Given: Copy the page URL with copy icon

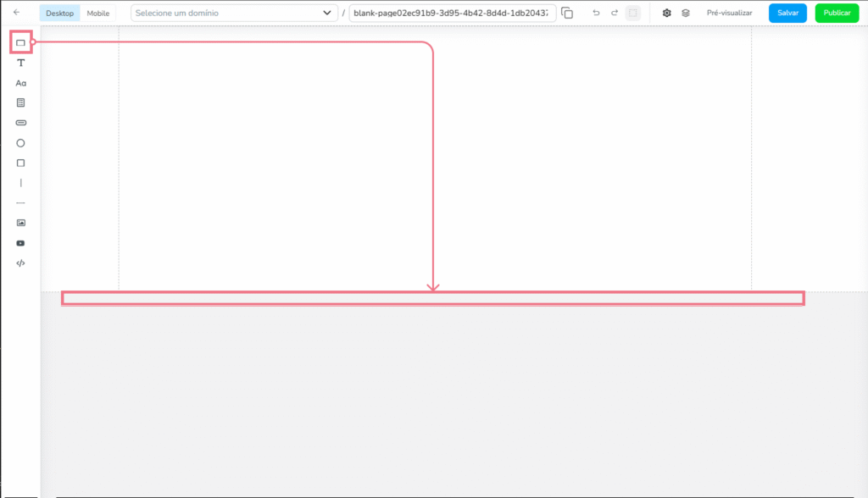Looking at the screenshot, I should [567, 14].
